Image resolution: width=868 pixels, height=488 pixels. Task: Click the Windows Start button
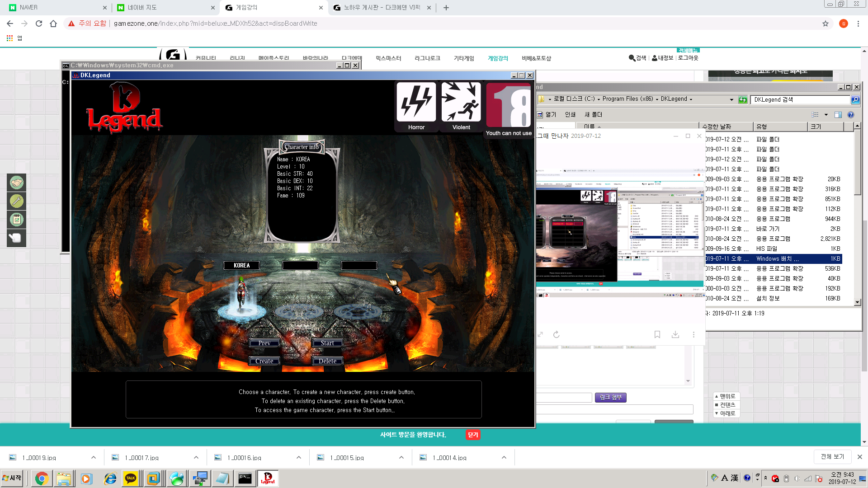click(13, 478)
